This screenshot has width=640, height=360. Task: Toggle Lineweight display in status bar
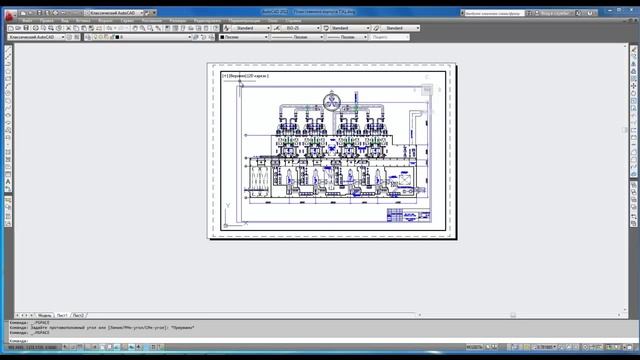point(139,347)
